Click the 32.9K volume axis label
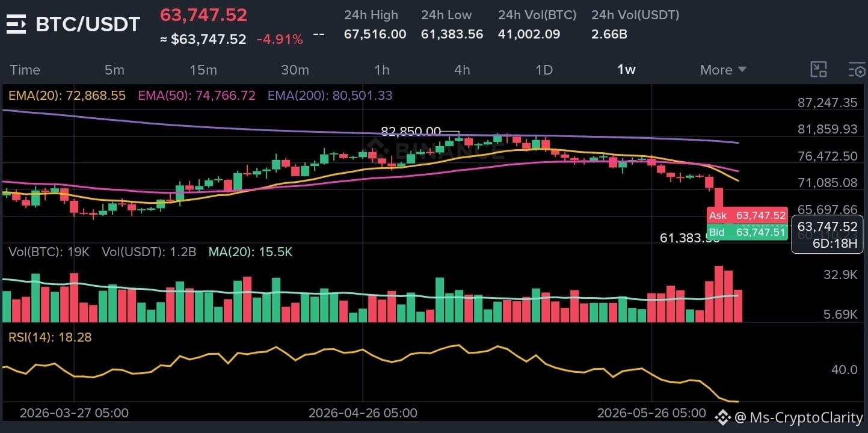The image size is (868, 433). point(840,275)
